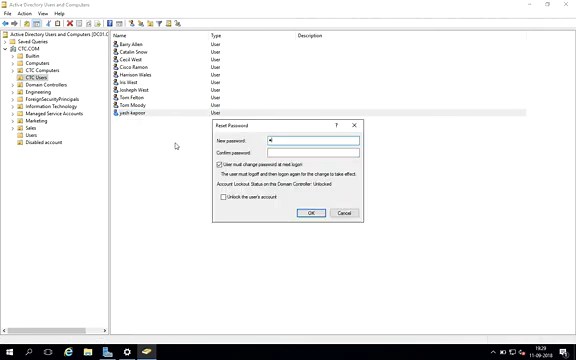
Task: Click the Filter funnel icon
Action: (159, 24)
